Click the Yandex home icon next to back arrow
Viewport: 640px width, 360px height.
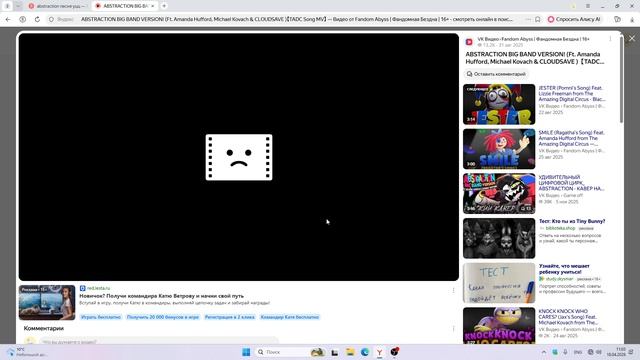(23, 19)
